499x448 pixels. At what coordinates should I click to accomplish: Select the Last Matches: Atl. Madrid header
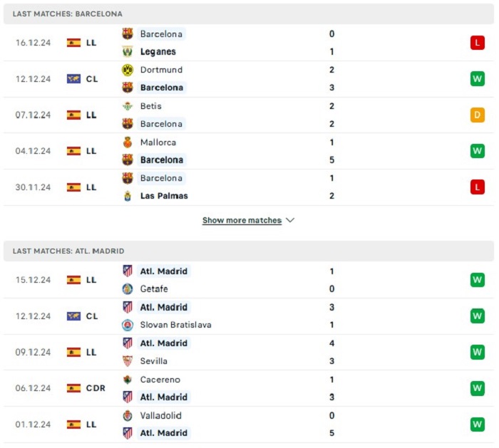249,251
